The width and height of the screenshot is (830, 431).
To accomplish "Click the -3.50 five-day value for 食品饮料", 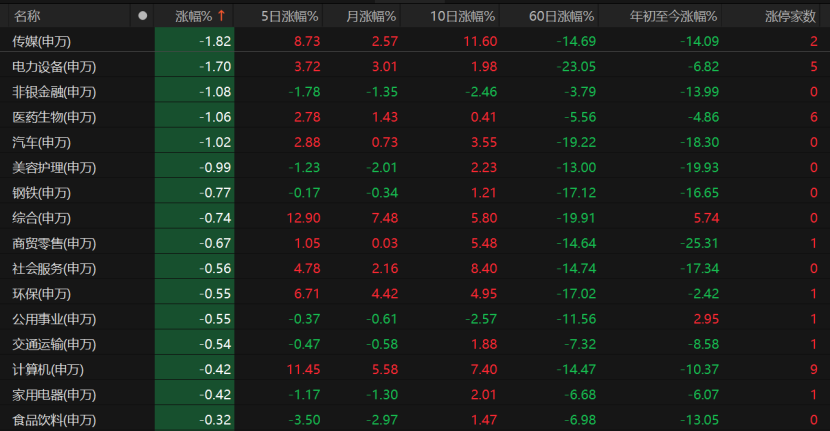I will pos(304,420).
